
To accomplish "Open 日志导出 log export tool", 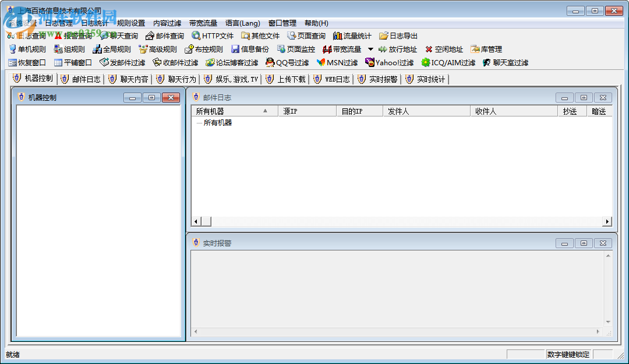I will (398, 36).
